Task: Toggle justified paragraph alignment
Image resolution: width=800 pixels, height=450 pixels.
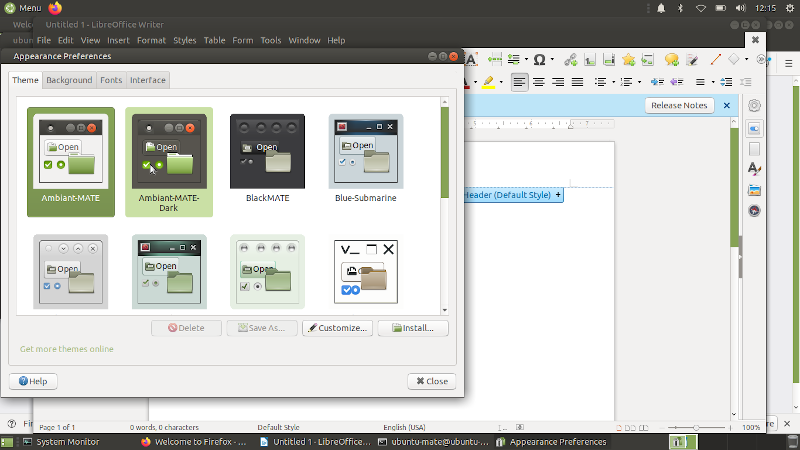Action: [578, 82]
